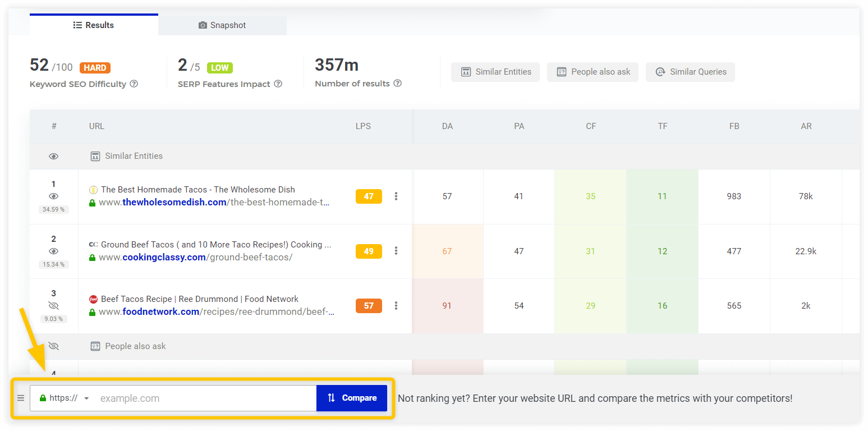Toggle eye icon in Similar Entities row
Viewport: 868px width, 431px height.
tap(53, 157)
